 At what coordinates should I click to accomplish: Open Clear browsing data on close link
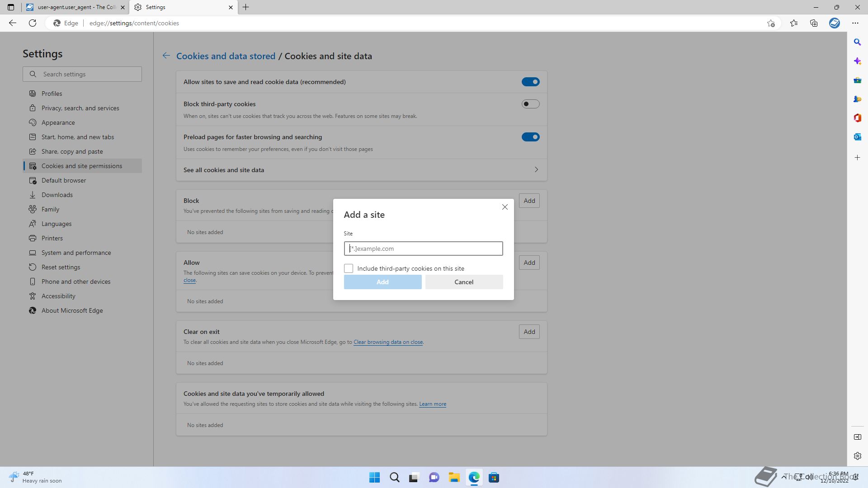388,342
